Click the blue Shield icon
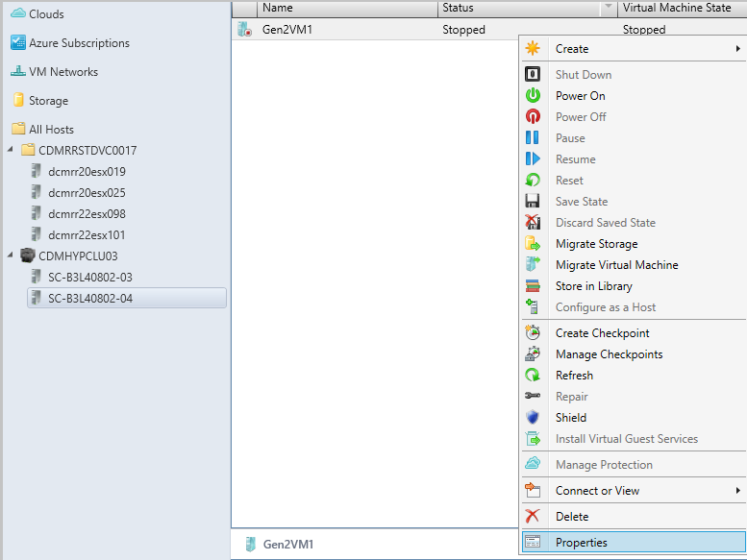Screen dimensions: 747x560 tap(533, 417)
